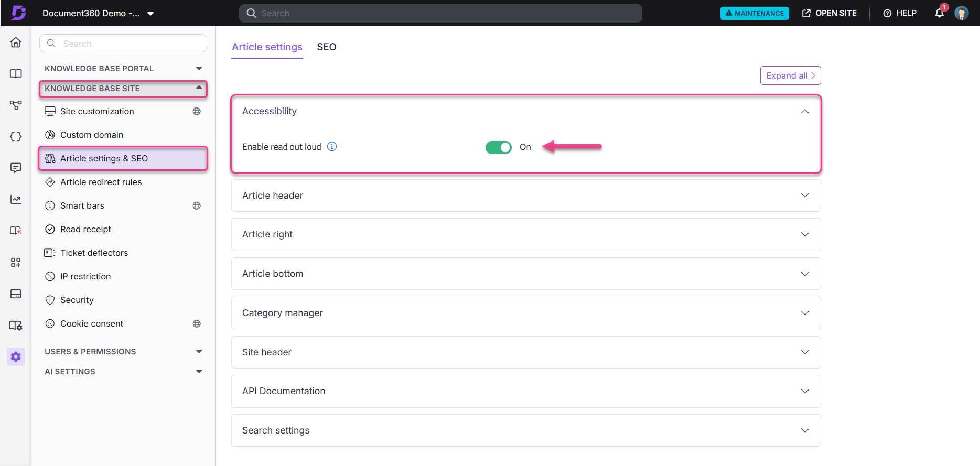
Task: Open the book-with-gear icon in left rail
Action: pos(16,326)
